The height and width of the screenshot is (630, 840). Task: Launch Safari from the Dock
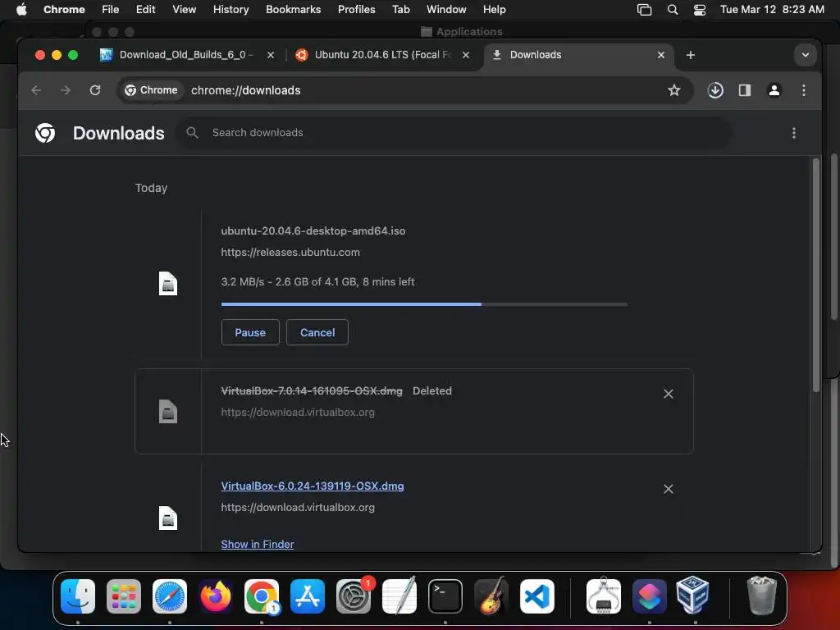pyautogui.click(x=170, y=596)
